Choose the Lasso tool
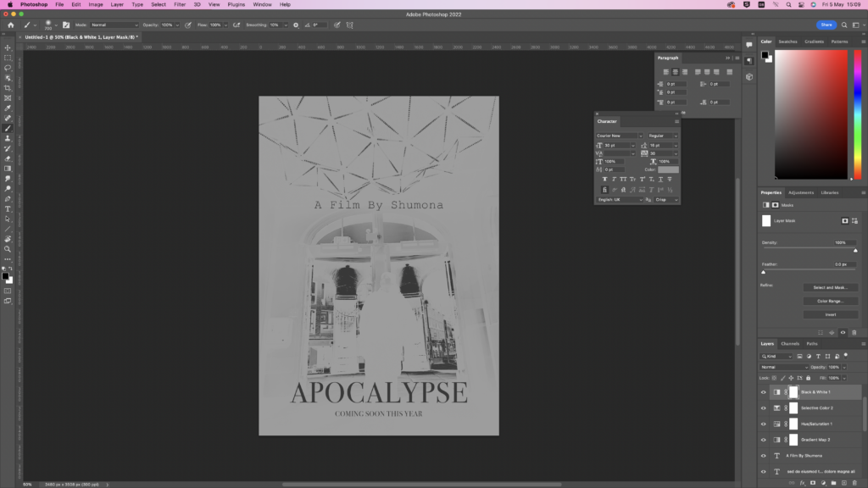This screenshot has width=868, height=488. pos(8,68)
